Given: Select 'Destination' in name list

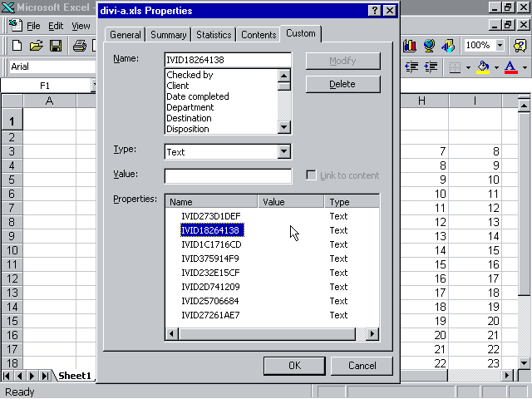Looking at the screenshot, I should [x=189, y=118].
